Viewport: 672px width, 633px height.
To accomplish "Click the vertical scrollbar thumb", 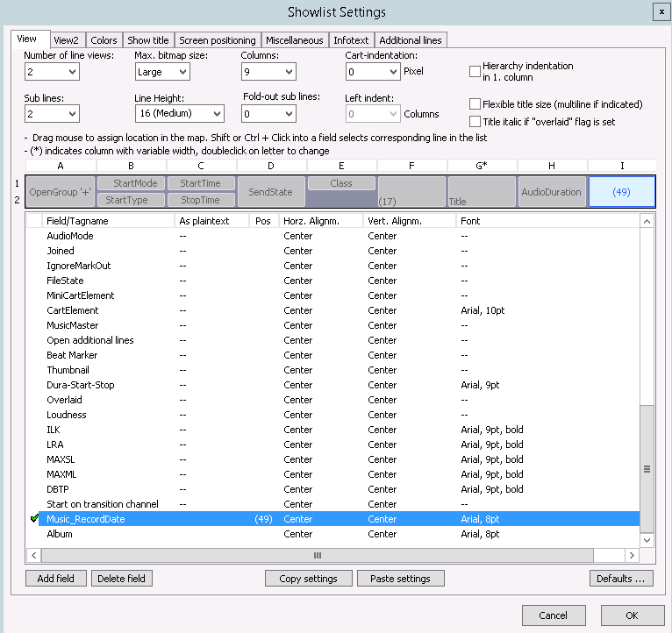I will click(647, 469).
